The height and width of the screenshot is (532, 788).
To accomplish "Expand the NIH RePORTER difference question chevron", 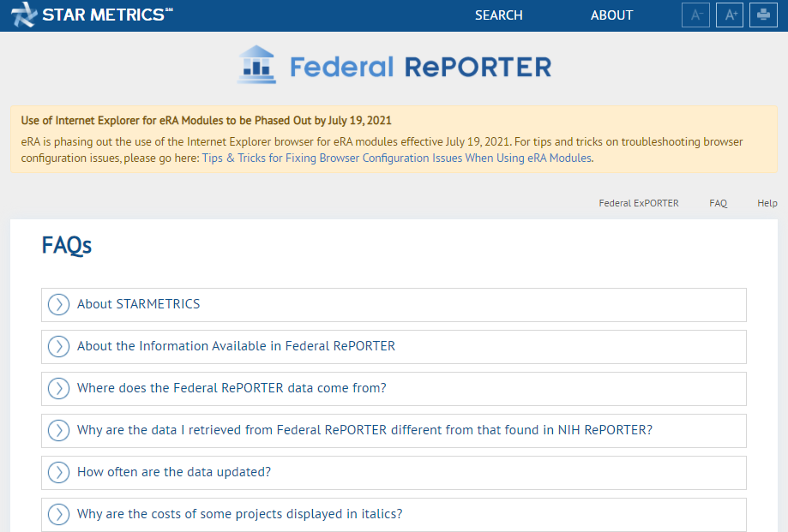I will [59, 430].
